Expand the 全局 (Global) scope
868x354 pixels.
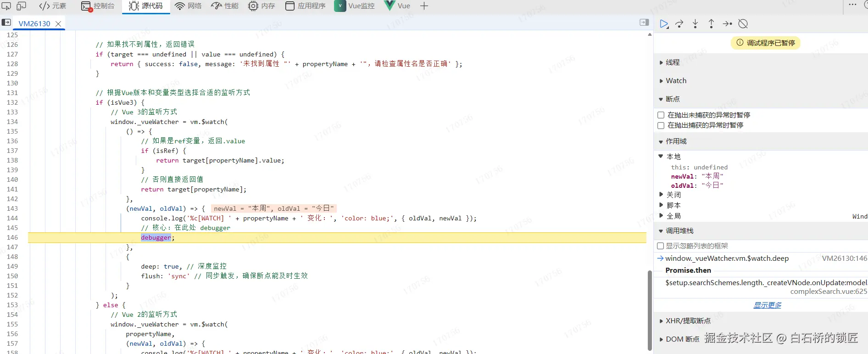click(661, 216)
